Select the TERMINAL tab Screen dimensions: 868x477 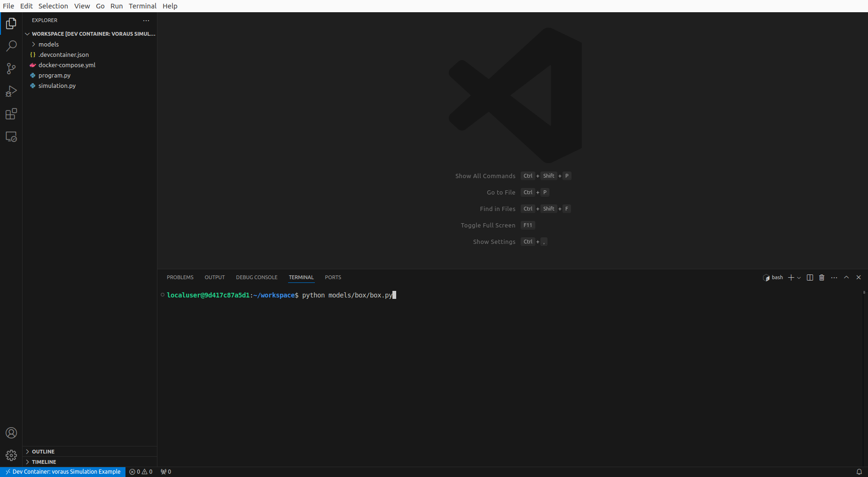pos(301,278)
